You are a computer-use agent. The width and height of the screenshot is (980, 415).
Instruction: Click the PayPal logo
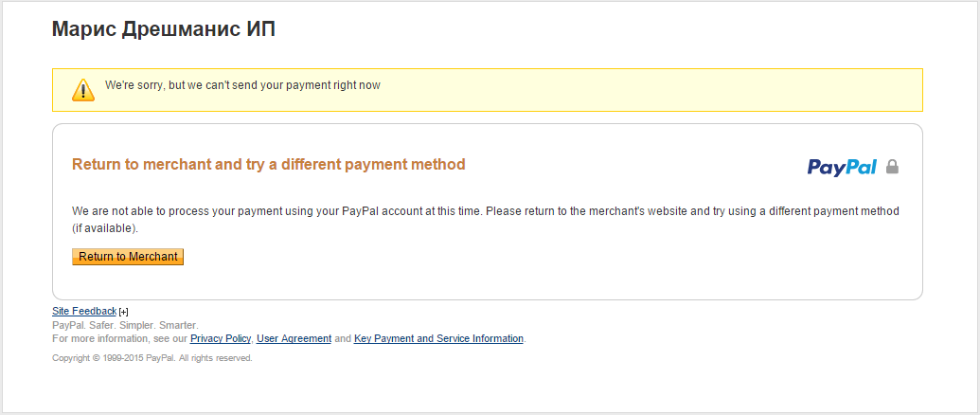tap(842, 167)
